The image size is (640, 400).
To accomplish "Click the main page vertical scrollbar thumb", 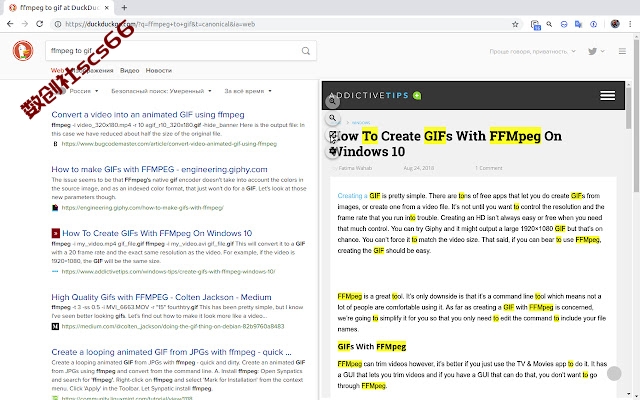I will pyautogui.click(x=636, y=114).
